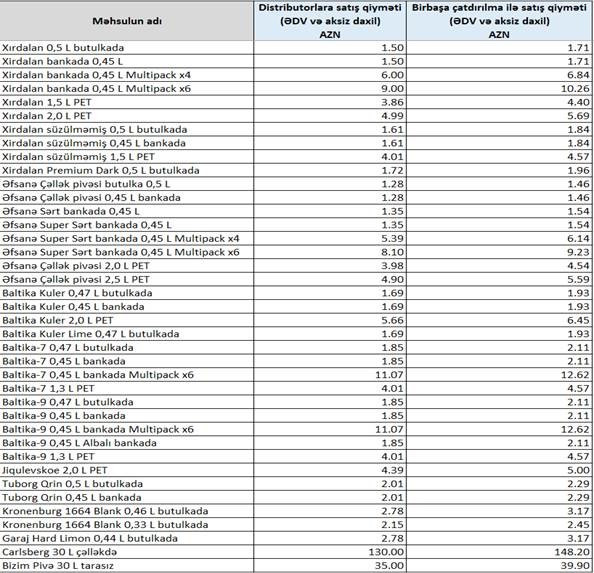Click 'Xirdalan Premium Dark 0,5 L butulkada'
The image size is (594, 573).
pyautogui.click(x=127, y=170)
